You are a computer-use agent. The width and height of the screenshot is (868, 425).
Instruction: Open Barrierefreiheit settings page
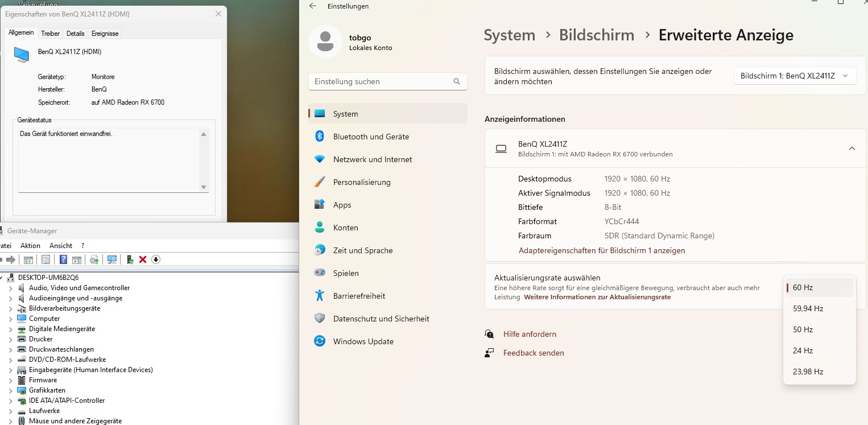(388, 296)
